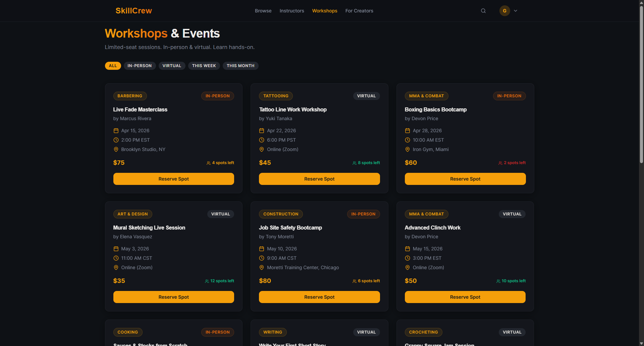Click the people icon beside 10 spots left
The height and width of the screenshot is (346, 644).
point(498,281)
